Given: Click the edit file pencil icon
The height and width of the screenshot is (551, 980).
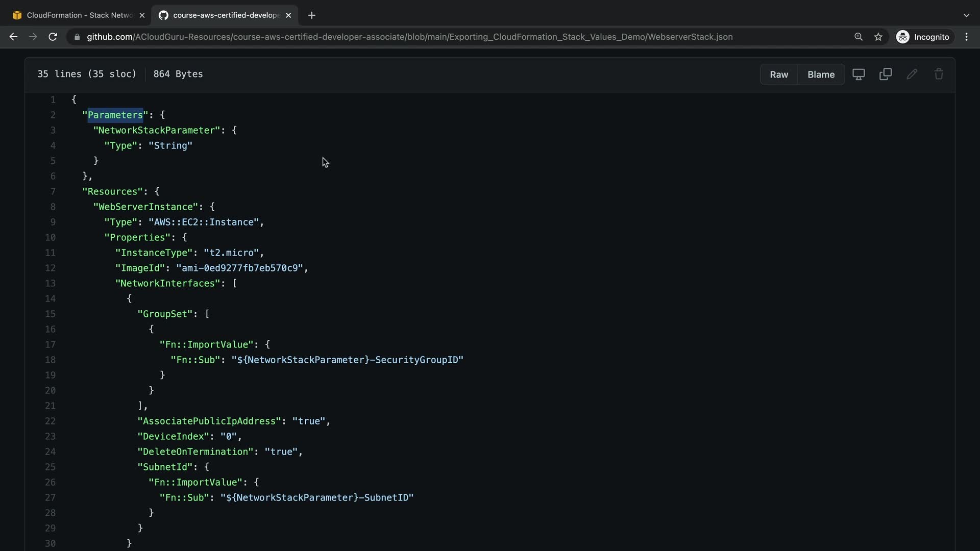Looking at the screenshot, I should coord(912,74).
